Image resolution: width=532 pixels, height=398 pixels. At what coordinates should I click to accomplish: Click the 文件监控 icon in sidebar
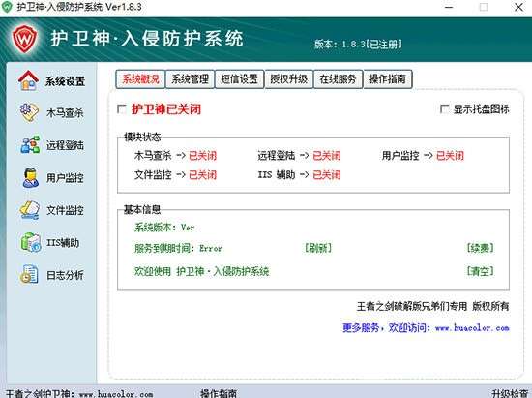(x=30, y=210)
